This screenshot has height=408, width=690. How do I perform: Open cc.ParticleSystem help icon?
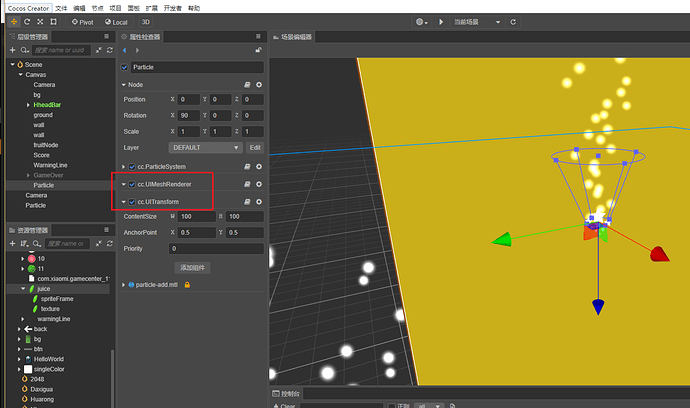(x=247, y=167)
